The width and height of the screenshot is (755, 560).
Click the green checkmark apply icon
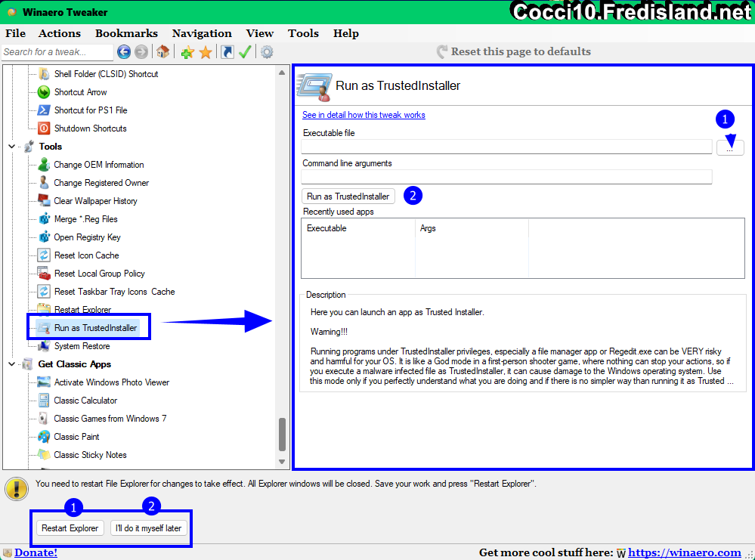click(x=245, y=52)
